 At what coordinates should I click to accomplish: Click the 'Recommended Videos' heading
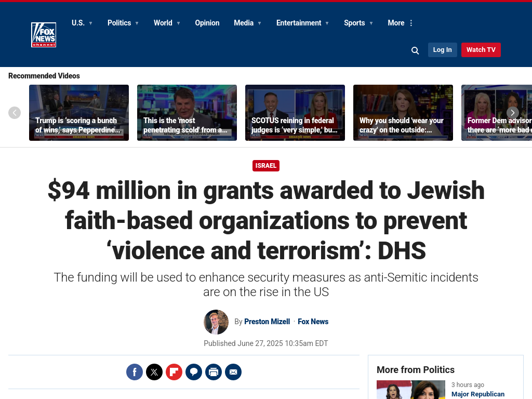coord(44,76)
